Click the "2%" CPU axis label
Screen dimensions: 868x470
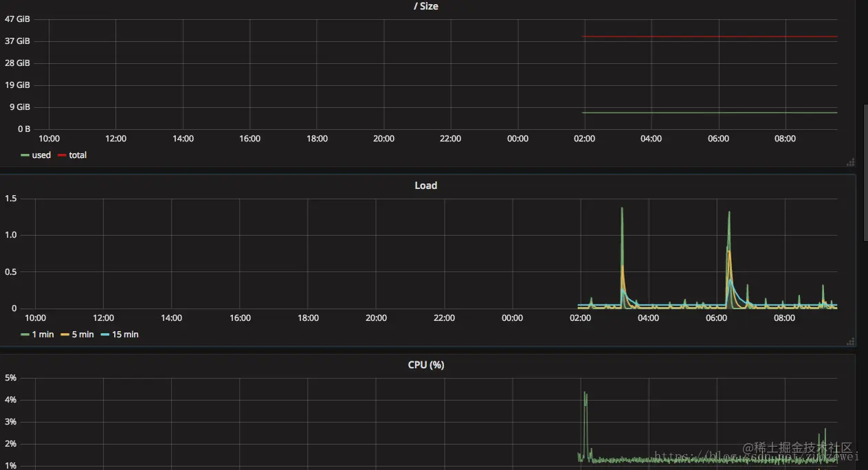click(x=10, y=444)
